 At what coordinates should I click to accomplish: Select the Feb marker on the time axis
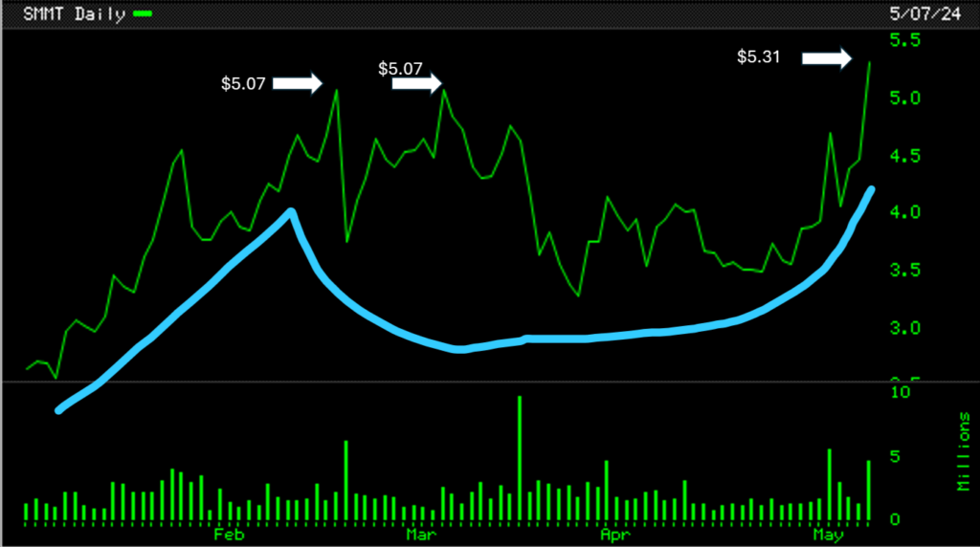[224, 535]
